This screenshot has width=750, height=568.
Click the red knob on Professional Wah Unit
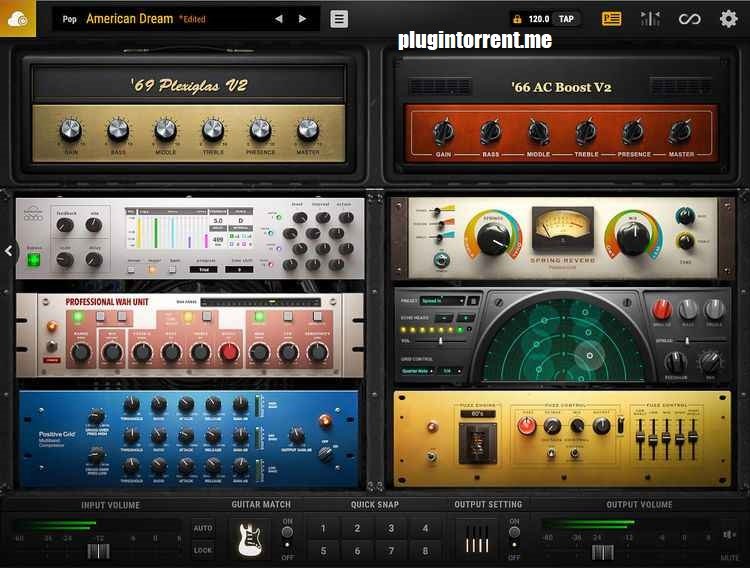(x=229, y=352)
